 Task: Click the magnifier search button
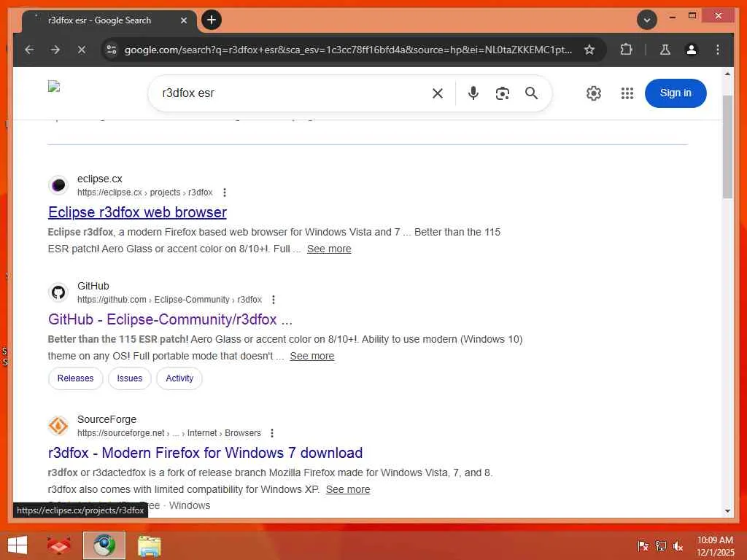coord(531,93)
